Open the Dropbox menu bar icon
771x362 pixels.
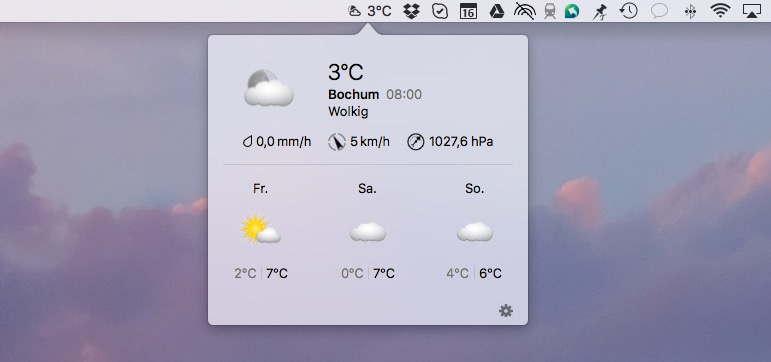(x=411, y=11)
